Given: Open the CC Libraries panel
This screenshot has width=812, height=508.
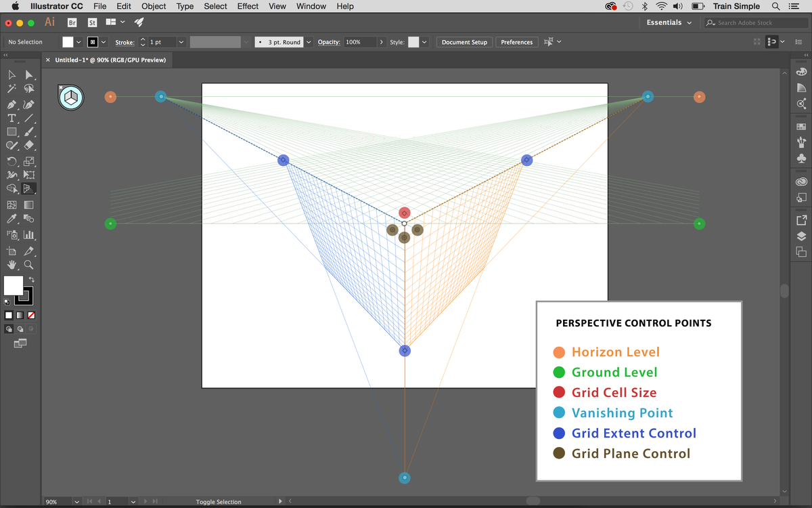Looking at the screenshot, I should pyautogui.click(x=801, y=181).
